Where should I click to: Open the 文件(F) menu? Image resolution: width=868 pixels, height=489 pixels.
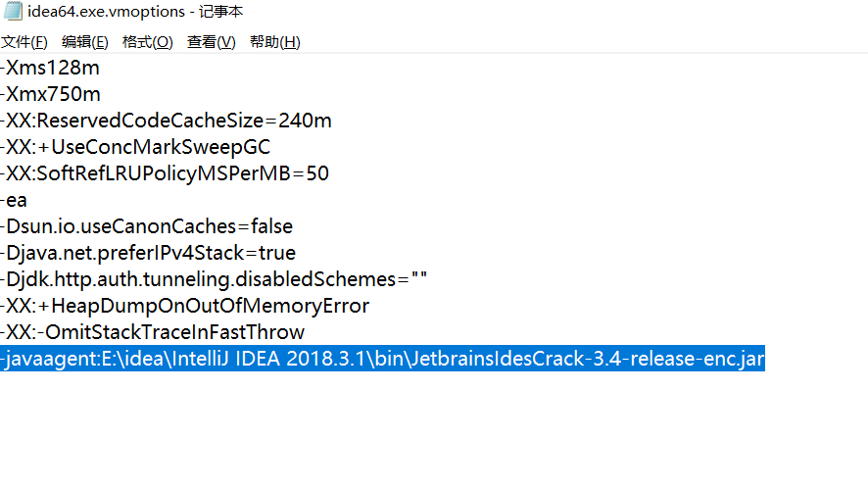24,42
